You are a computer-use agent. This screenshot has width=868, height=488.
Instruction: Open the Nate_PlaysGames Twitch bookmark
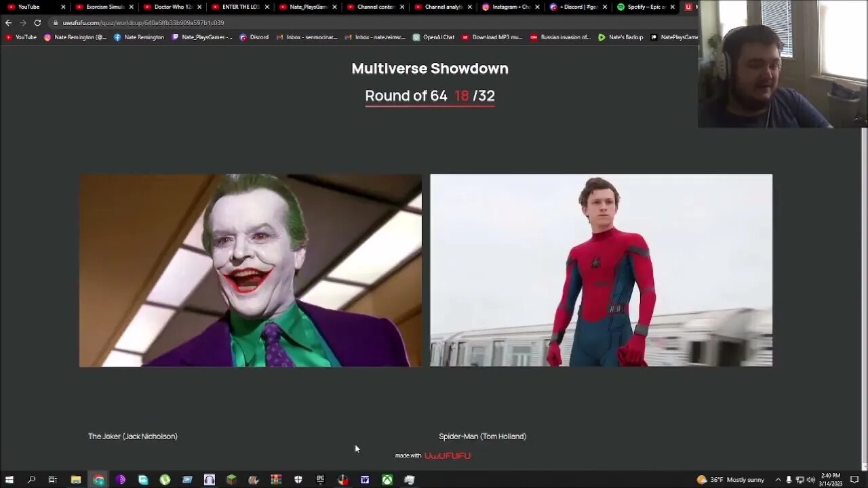tap(202, 37)
